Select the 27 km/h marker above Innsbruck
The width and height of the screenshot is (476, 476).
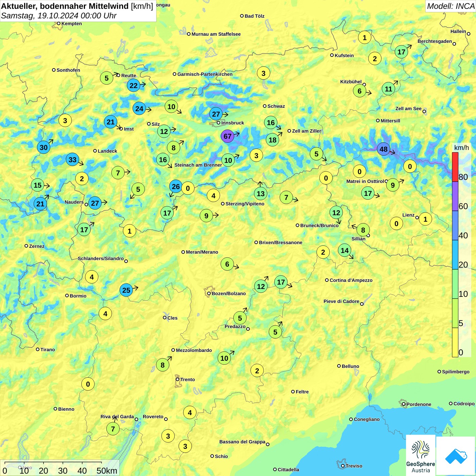tap(216, 114)
